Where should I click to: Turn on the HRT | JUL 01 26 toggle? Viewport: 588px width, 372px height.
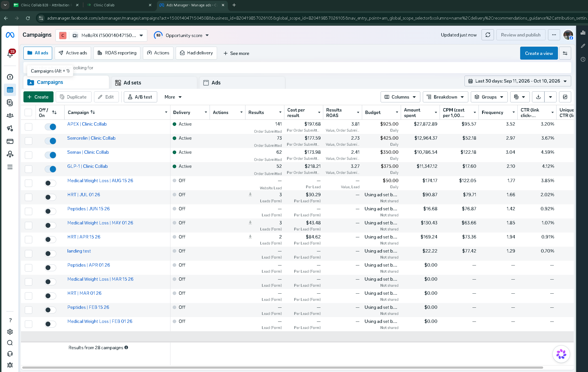[x=50, y=197]
